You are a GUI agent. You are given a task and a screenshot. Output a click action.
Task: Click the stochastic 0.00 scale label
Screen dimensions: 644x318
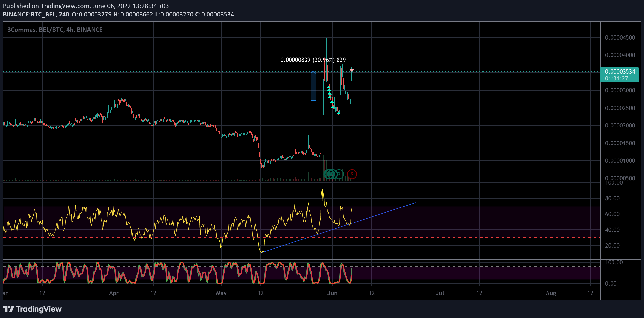click(611, 284)
